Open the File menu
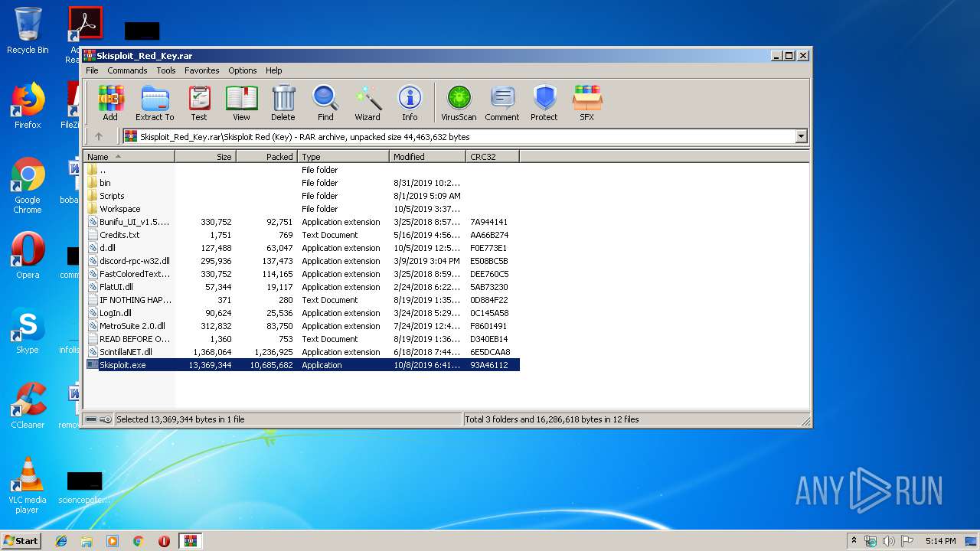 point(92,70)
